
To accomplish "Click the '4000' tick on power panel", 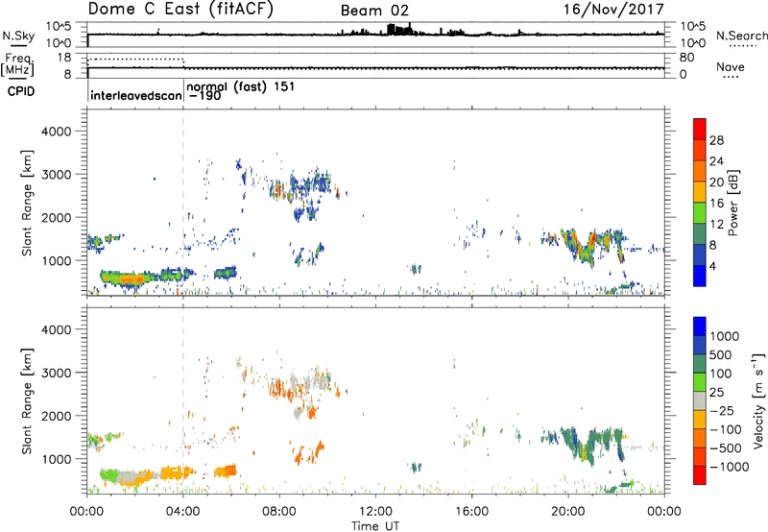I will (x=56, y=132).
